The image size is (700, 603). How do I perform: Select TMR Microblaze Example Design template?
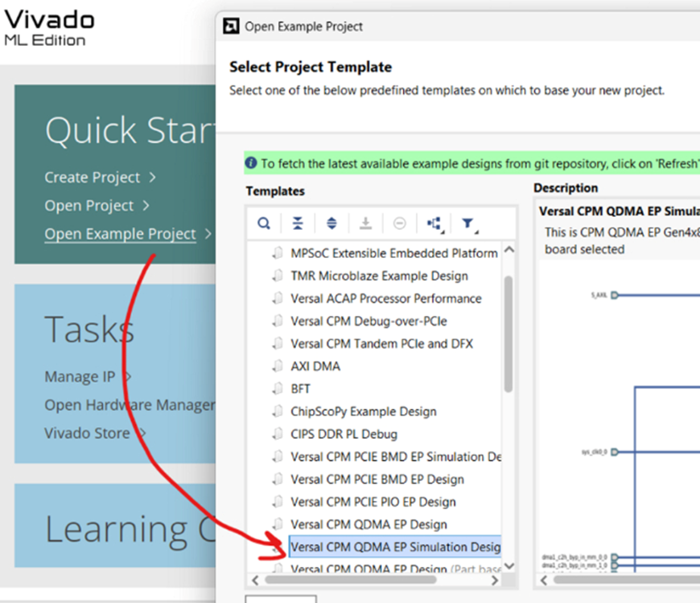pos(379,276)
